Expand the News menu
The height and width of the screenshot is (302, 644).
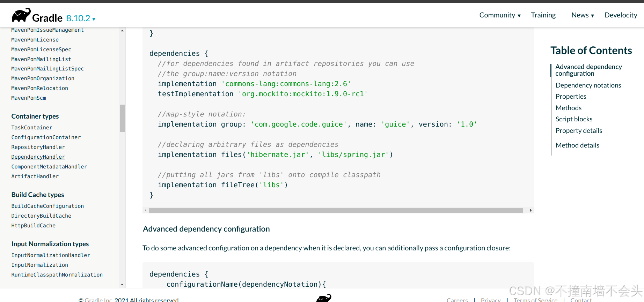tap(583, 15)
